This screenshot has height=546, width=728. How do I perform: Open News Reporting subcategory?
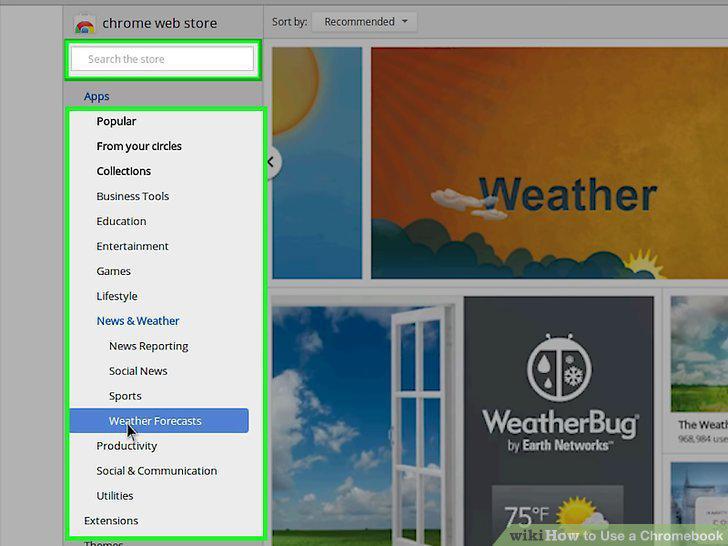pyautogui.click(x=149, y=346)
